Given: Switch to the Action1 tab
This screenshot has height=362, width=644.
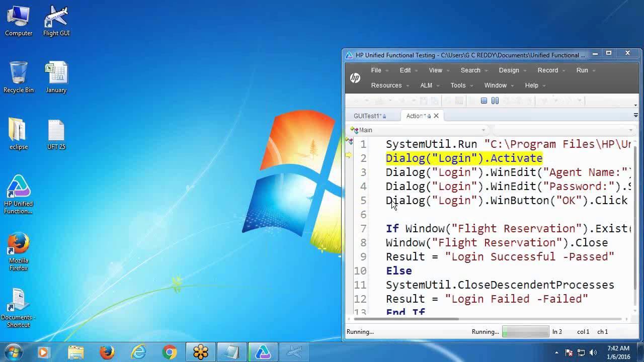Looking at the screenshot, I should tap(419, 116).
